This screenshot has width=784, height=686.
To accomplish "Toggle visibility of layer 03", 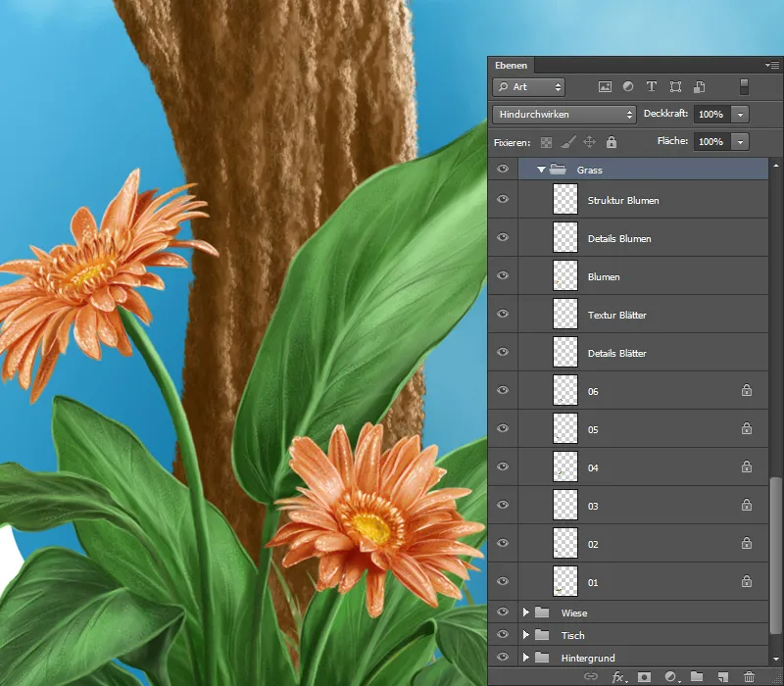I will tap(503, 505).
